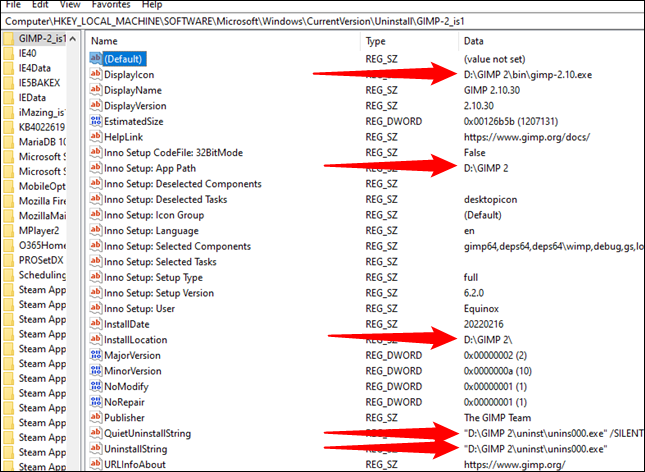Click the MajorVersion DWORD icon
Screen dimensions: 645x472
tap(95, 355)
